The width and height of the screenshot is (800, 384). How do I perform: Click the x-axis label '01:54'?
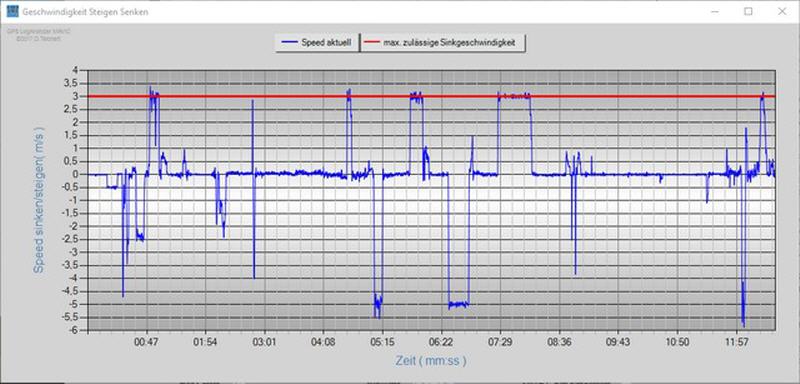point(206,342)
